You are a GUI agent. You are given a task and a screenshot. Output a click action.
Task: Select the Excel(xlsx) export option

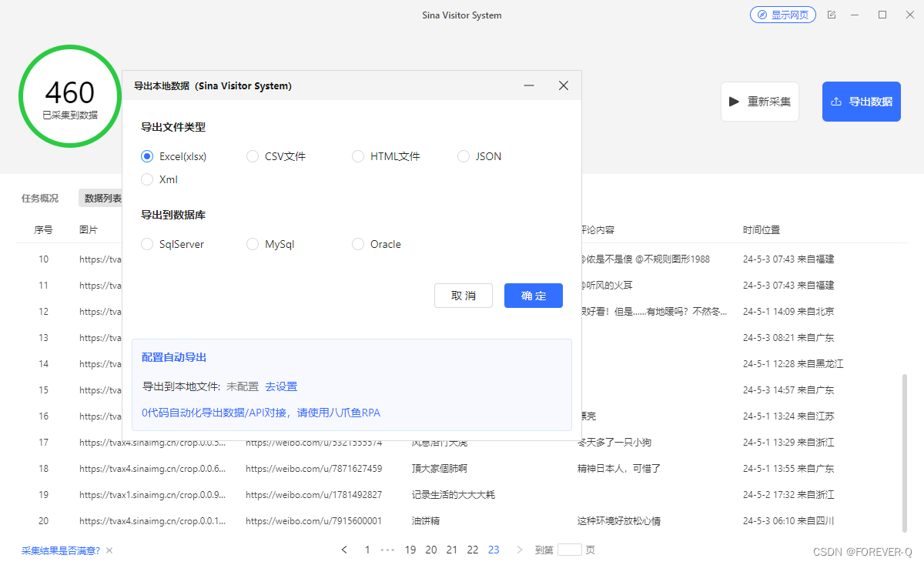click(x=174, y=156)
